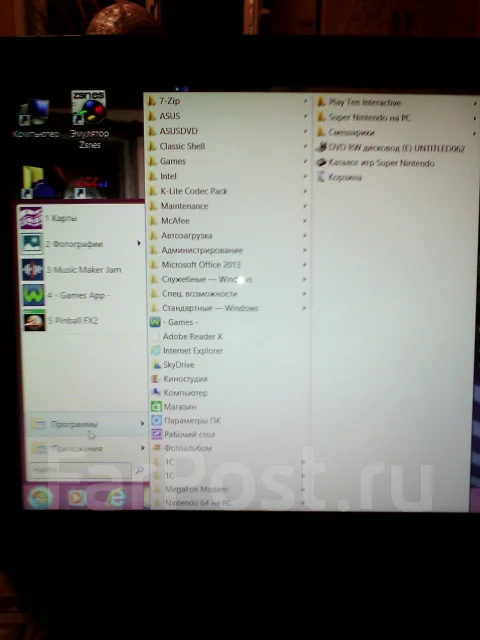Open the Приложения menu item
Screen dimensions: 480x640
[x=87, y=448]
